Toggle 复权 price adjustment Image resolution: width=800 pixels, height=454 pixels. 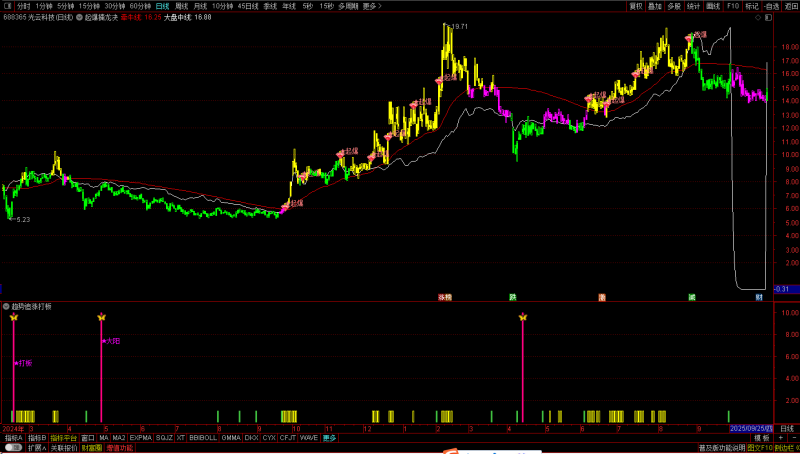(636, 5)
